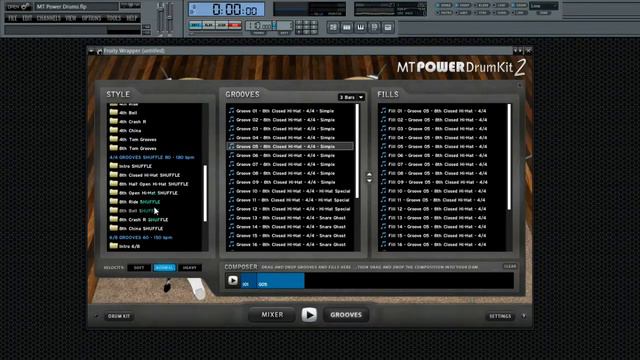Open the OPTIONS menu
The image size is (640, 360).
91,18
